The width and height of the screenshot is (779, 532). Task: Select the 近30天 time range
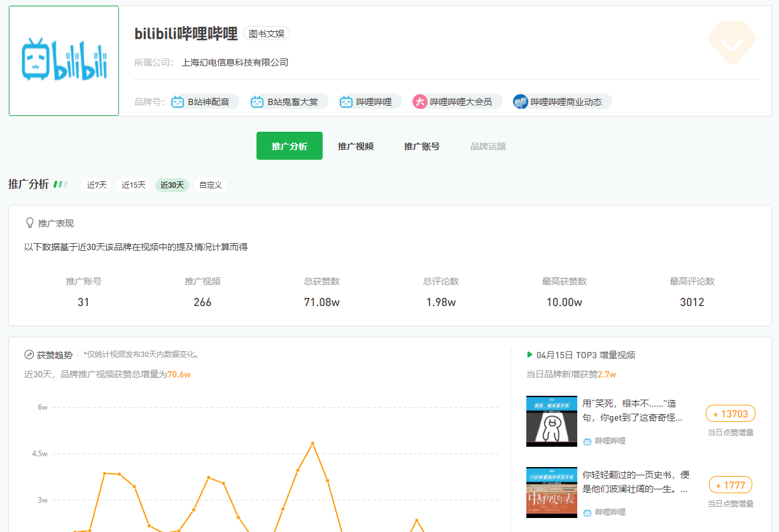point(172,185)
